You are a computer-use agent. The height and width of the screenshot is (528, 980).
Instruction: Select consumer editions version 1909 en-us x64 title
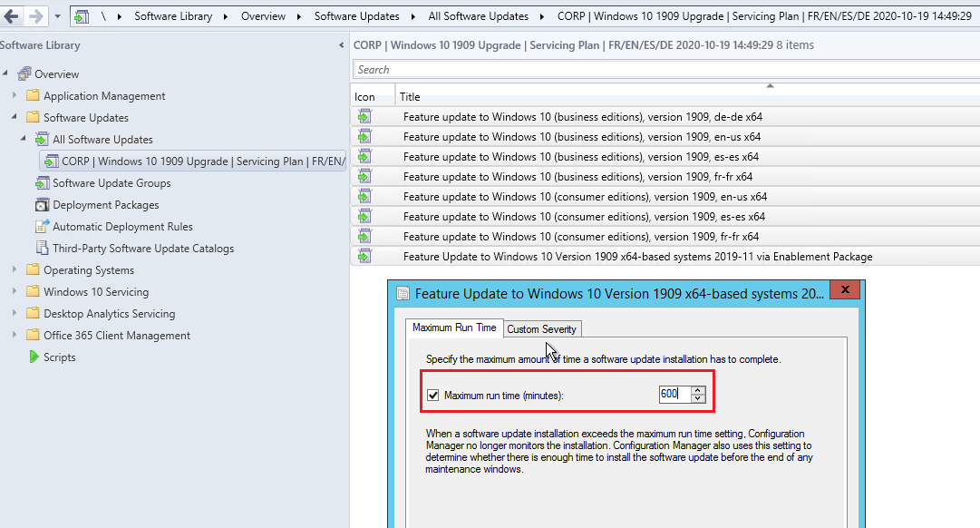tap(585, 197)
